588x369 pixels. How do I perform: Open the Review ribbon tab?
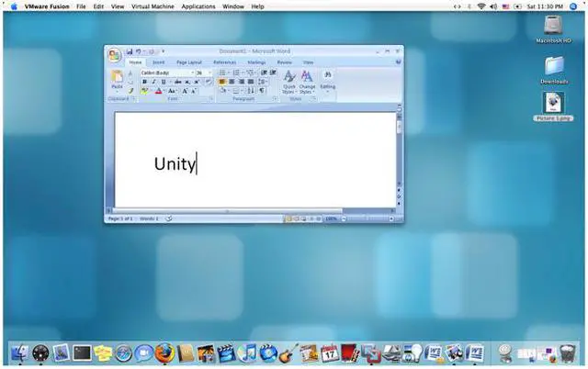pyautogui.click(x=284, y=62)
